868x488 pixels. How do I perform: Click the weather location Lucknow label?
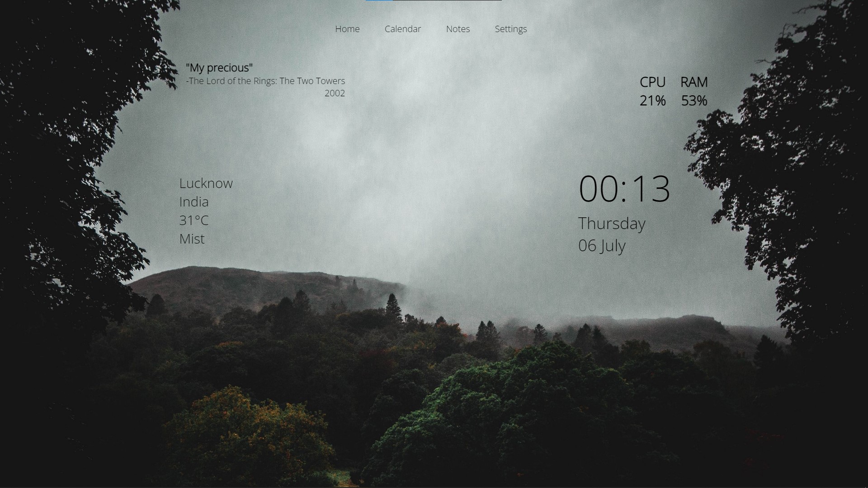click(206, 183)
